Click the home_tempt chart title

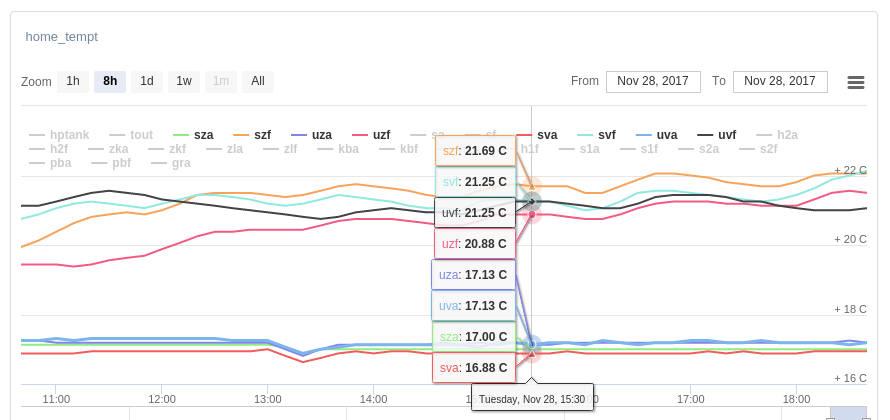click(61, 37)
